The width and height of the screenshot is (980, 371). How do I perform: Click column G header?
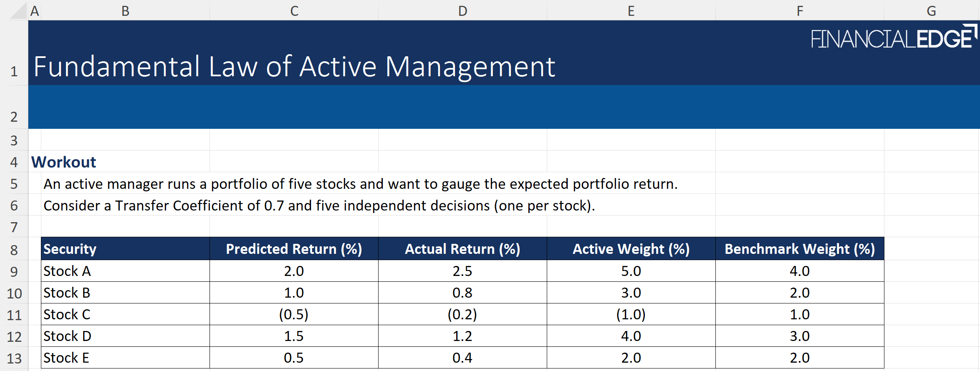click(x=931, y=11)
